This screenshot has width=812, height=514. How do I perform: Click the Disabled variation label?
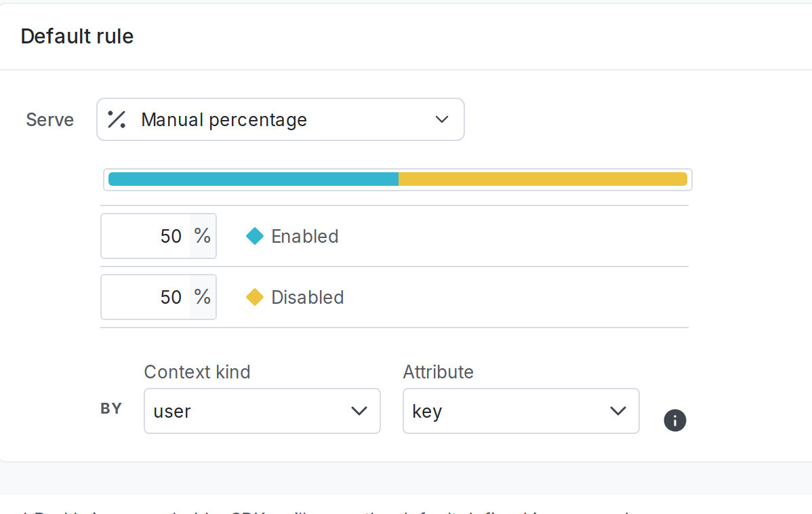(x=307, y=297)
